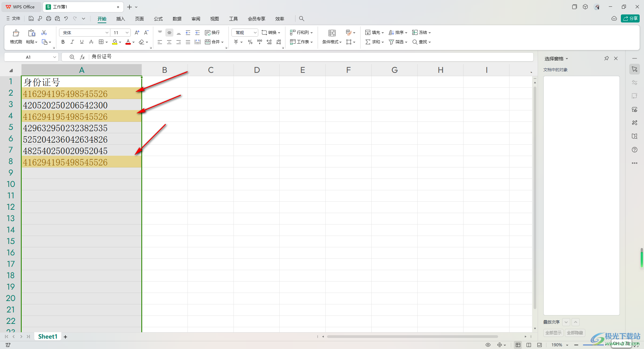
Task: Toggle Bold formatting
Action: point(63,42)
